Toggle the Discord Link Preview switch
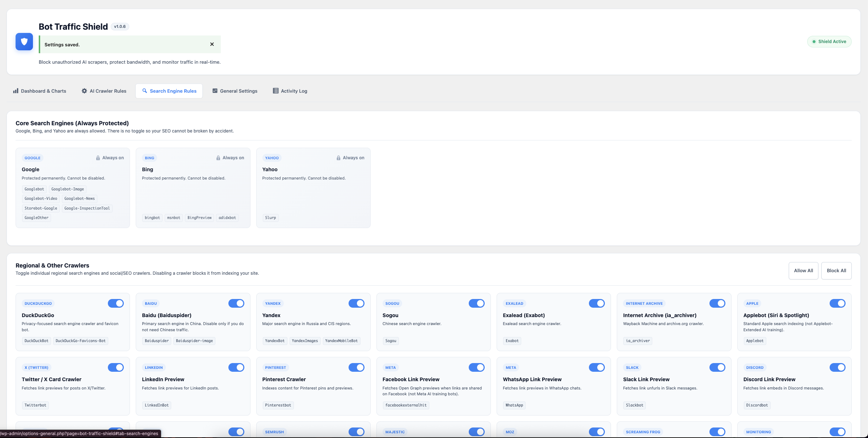The height and width of the screenshot is (438, 868). coord(838,367)
